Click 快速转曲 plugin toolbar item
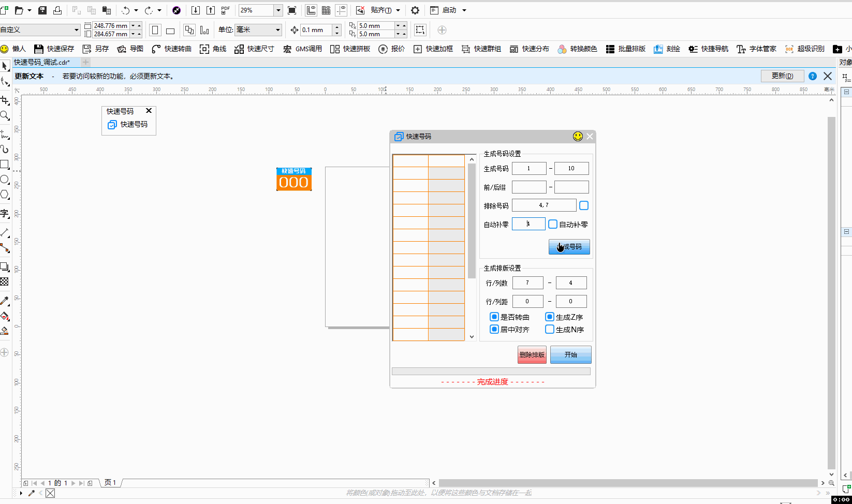852x504 pixels. 171,49
